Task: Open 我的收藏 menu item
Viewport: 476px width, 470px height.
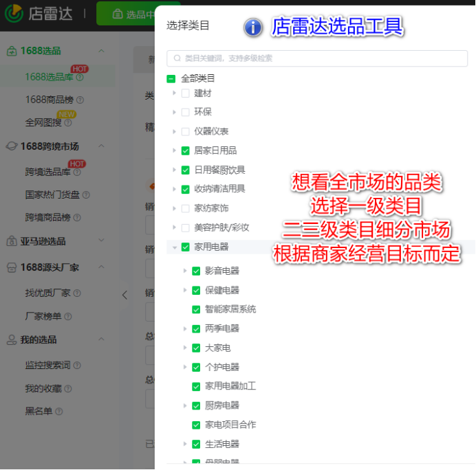Action: point(43,388)
